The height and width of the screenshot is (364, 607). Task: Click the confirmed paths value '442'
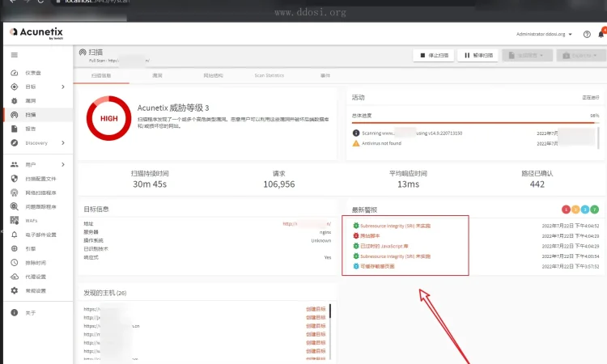tap(537, 184)
